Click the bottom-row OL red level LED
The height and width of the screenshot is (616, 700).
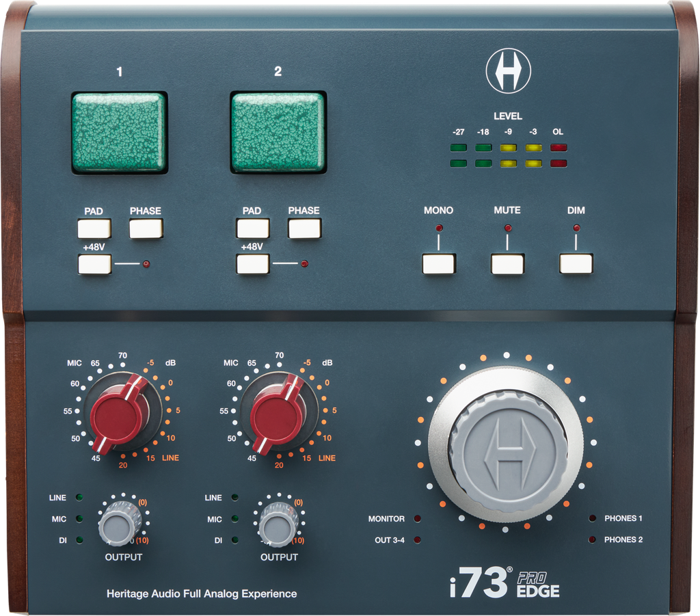tap(558, 163)
